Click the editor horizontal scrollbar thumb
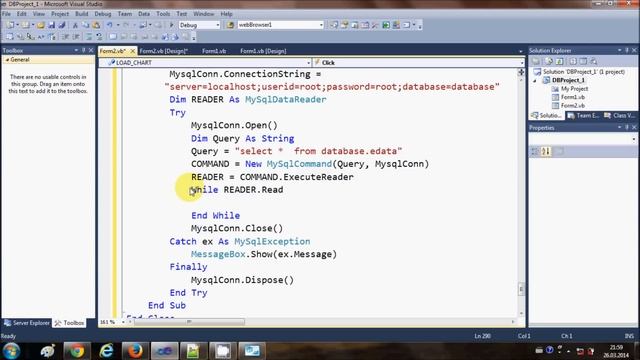The image size is (640, 360). coord(190,322)
